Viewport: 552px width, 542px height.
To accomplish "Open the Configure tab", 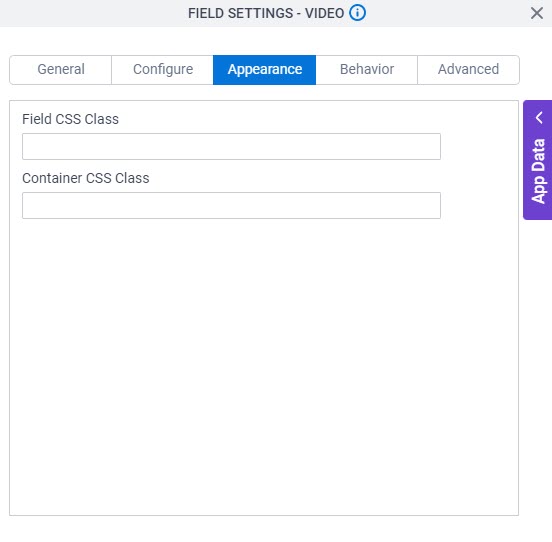I will point(163,69).
